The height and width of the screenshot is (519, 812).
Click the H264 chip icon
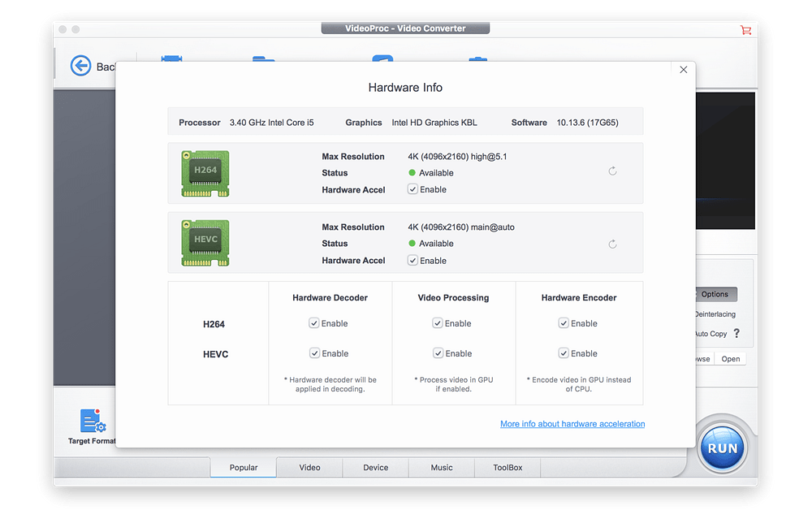[x=205, y=174]
